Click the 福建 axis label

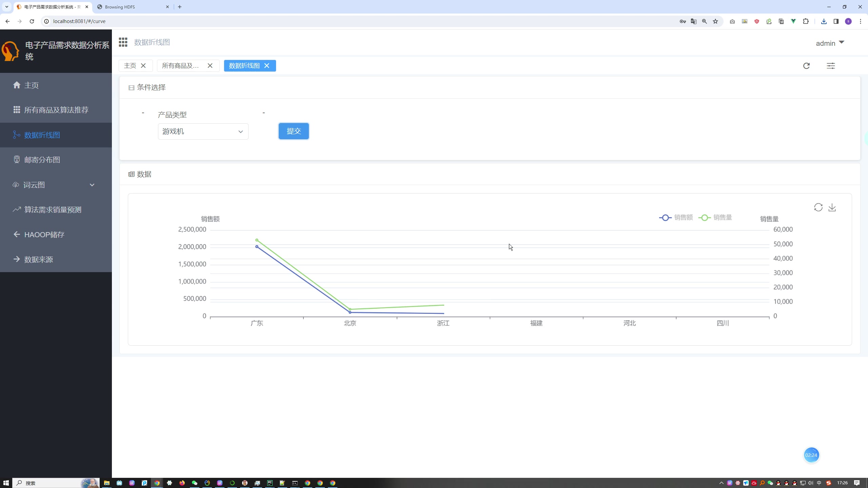coord(536,323)
